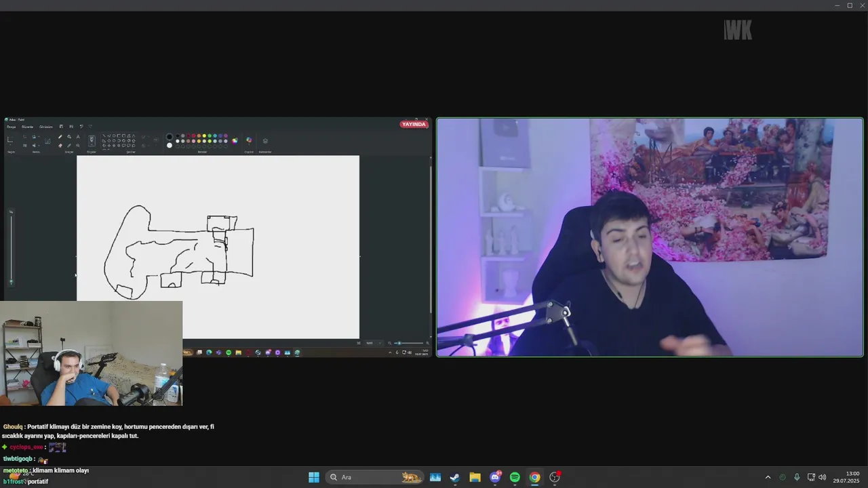Open File Explorer from the taskbar
Screen dimensions: 868x488
475,477
